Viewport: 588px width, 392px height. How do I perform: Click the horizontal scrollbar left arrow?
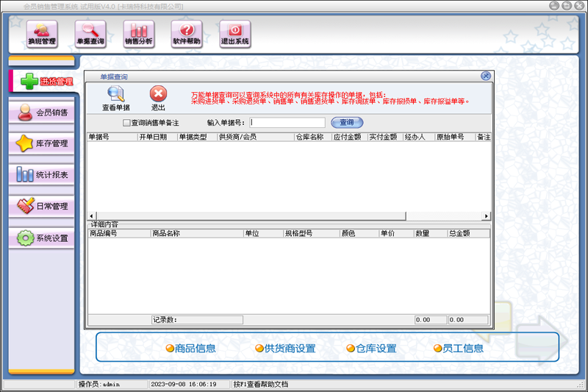pyautogui.click(x=91, y=216)
